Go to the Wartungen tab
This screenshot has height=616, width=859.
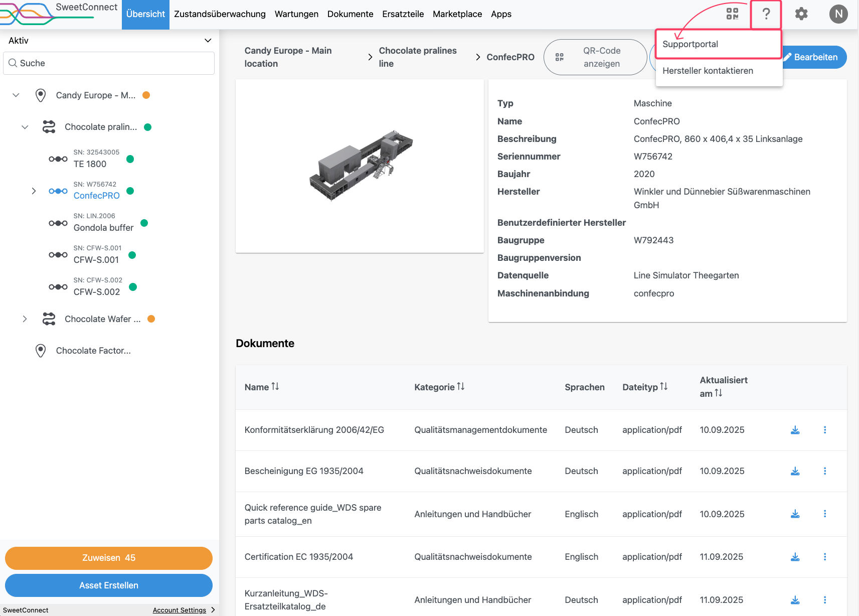296,14
